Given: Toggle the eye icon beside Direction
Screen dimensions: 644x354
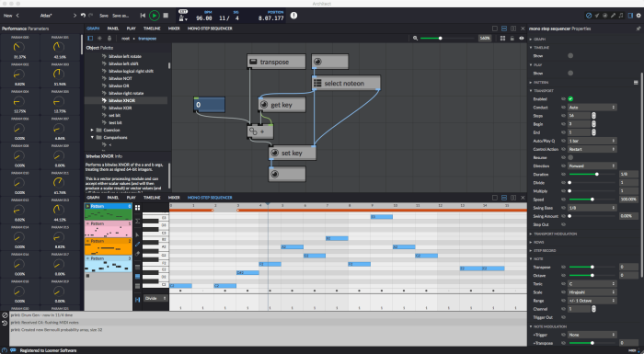Looking at the screenshot, I should [563, 166].
